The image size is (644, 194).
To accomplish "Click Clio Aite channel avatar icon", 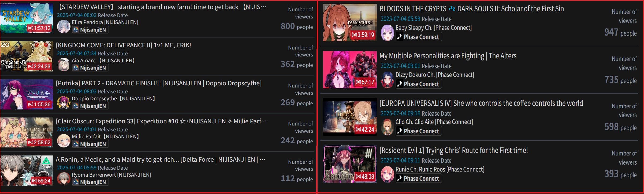I will click(387, 127).
